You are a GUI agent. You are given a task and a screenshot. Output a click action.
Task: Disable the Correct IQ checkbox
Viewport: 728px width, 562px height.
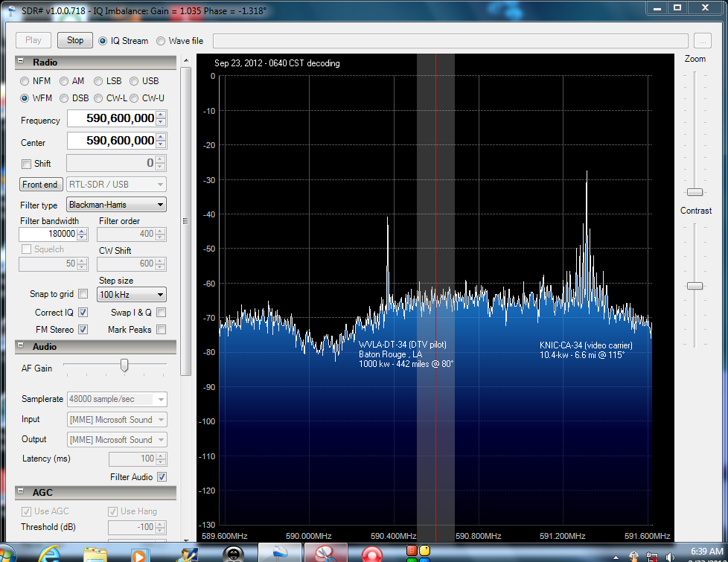coord(83,312)
